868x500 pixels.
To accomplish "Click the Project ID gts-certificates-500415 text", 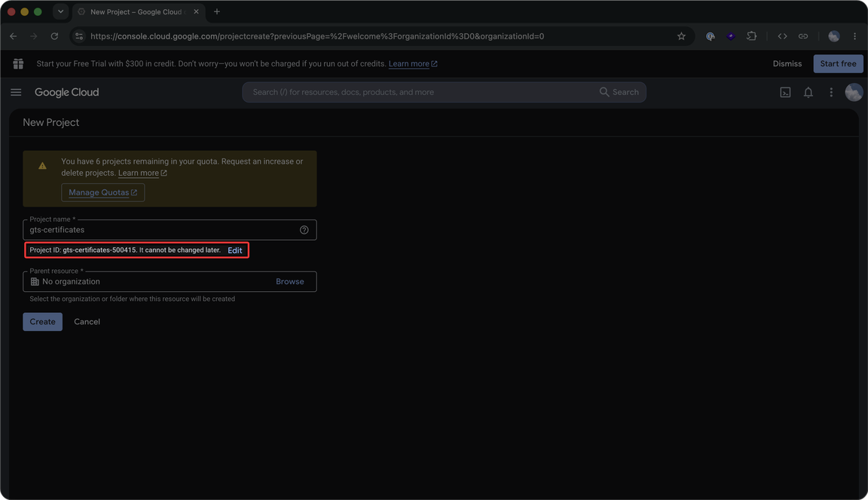I will tap(99, 250).
